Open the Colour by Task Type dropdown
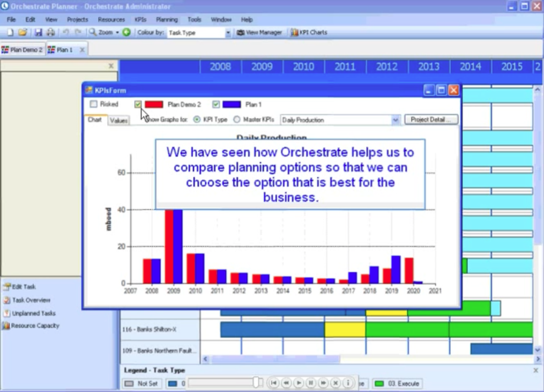This screenshot has height=392, width=544. tap(228, 33)
